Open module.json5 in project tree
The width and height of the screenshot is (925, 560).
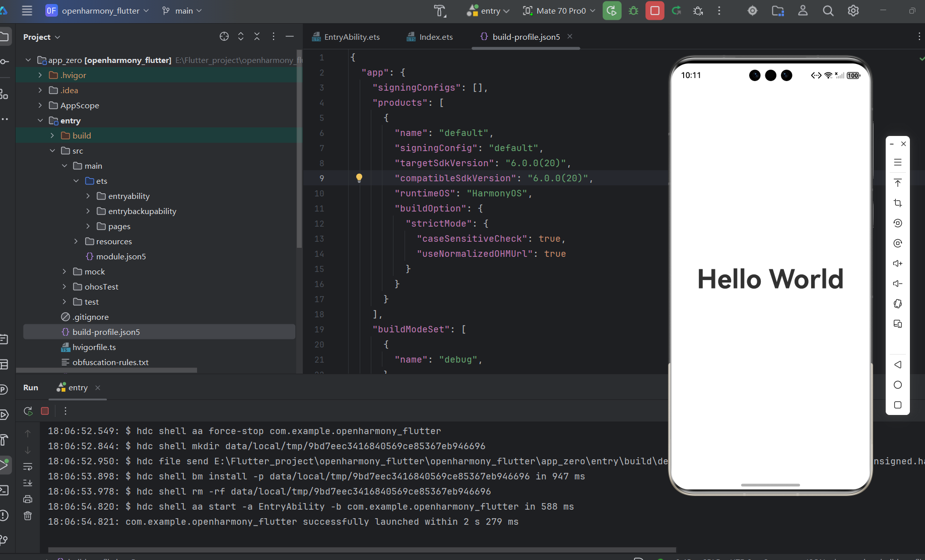tap(115, 256)
